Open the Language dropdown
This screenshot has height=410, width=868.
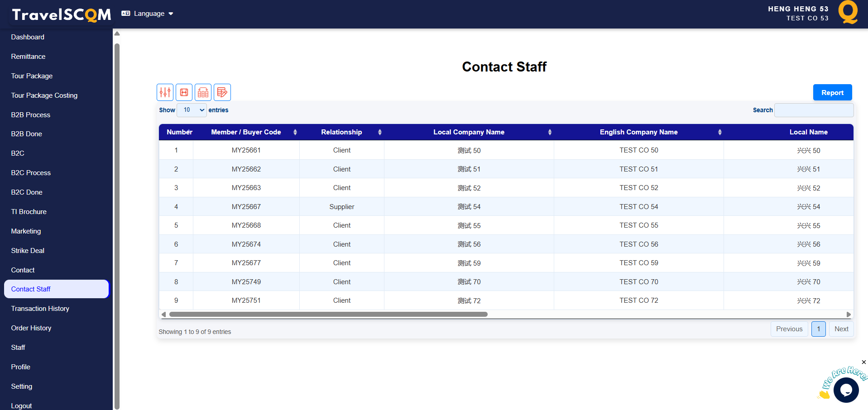click(148, 14)
